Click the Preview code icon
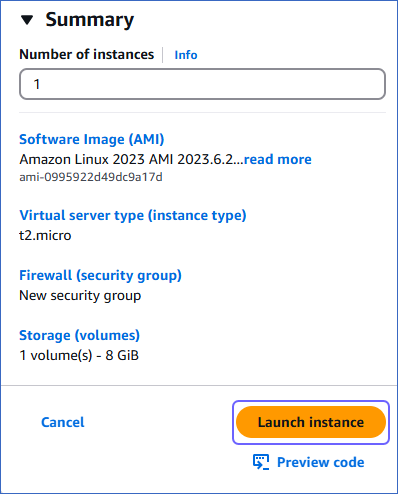The image size is (398, 494). [261, 462]
